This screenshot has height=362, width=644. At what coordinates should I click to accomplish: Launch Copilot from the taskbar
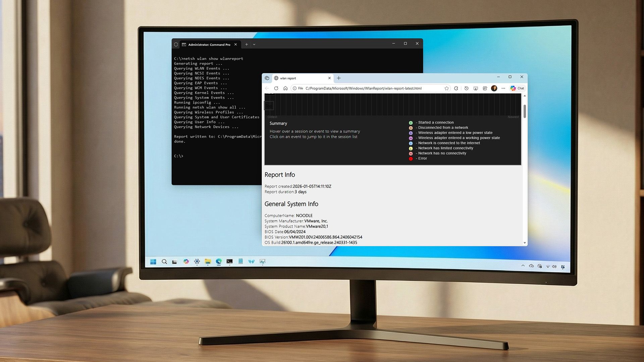click(186, 261)
